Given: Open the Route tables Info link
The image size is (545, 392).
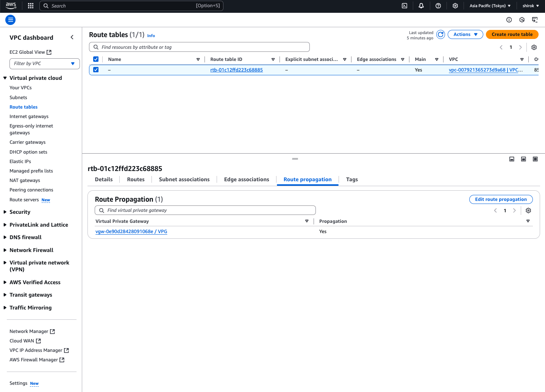Looking at the screenshot, I should click(x=151, y=36).
